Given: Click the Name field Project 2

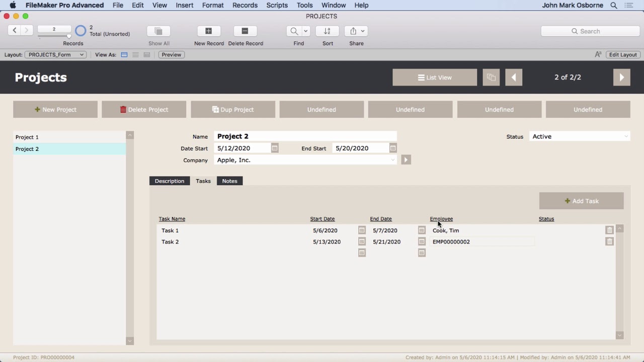Looking at the screenshot, I should 305,136.
